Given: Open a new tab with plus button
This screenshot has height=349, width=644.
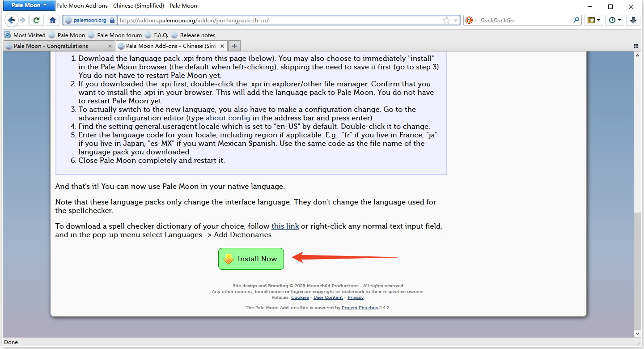Looking at the screenshot, I should pyautogui.click(x=234, y=46).
